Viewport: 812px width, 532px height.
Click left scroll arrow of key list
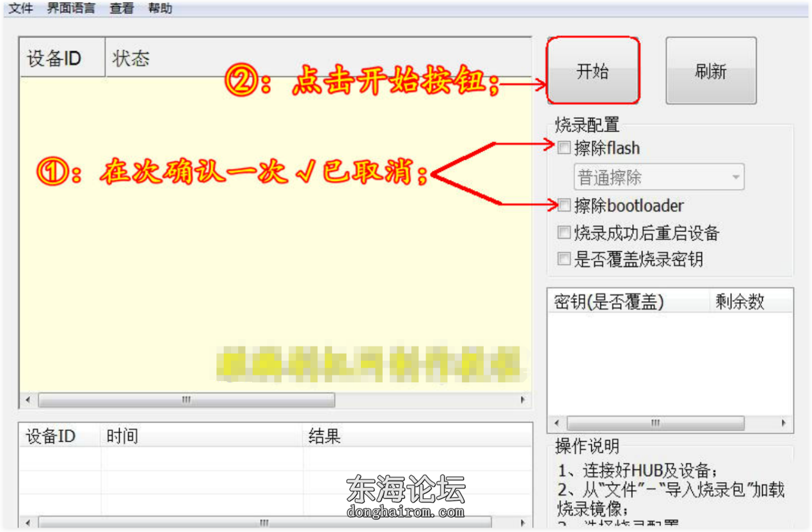point(556,423)
